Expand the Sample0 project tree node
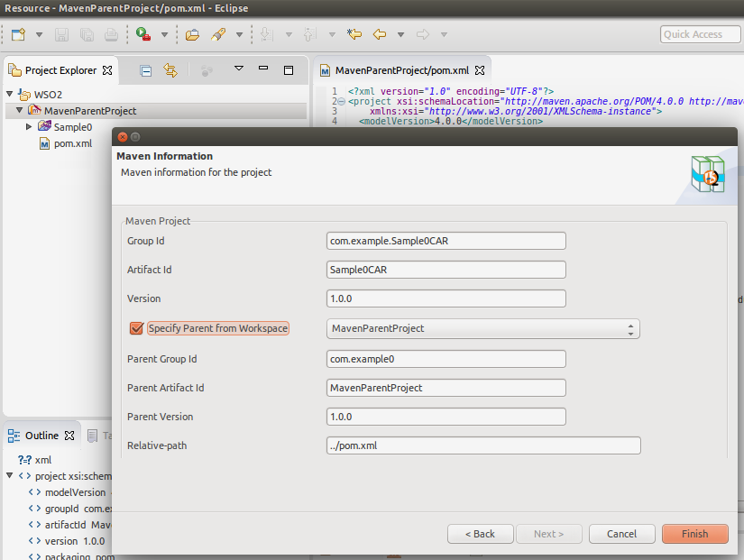 click(x=29, y=127)
